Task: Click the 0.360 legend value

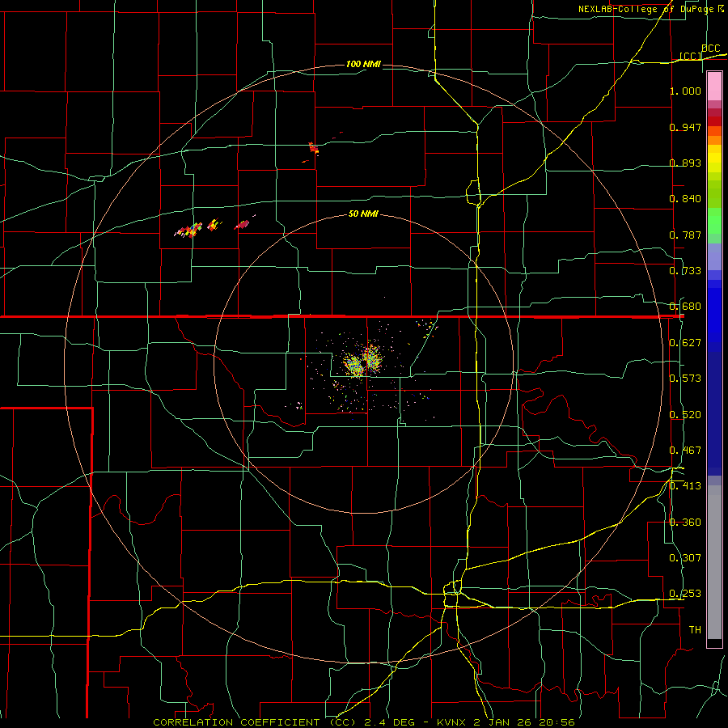Action: pyautogui.click(x=685, y=523)
